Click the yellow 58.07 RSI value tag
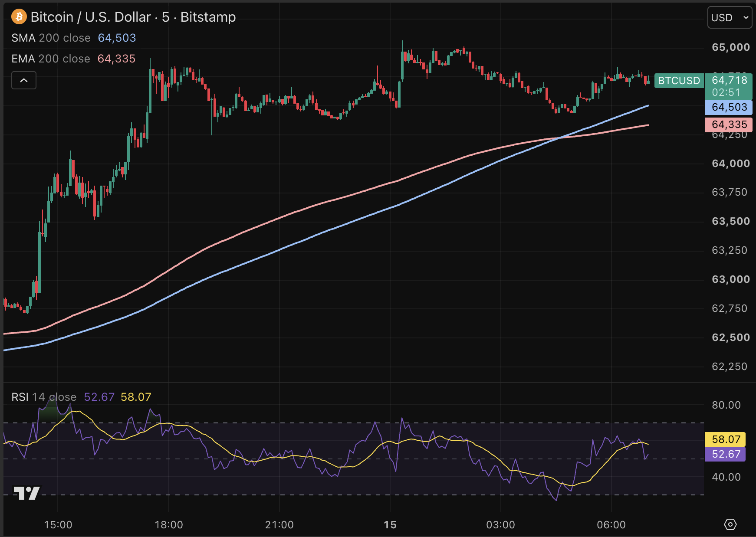 [x=725, y=439]
